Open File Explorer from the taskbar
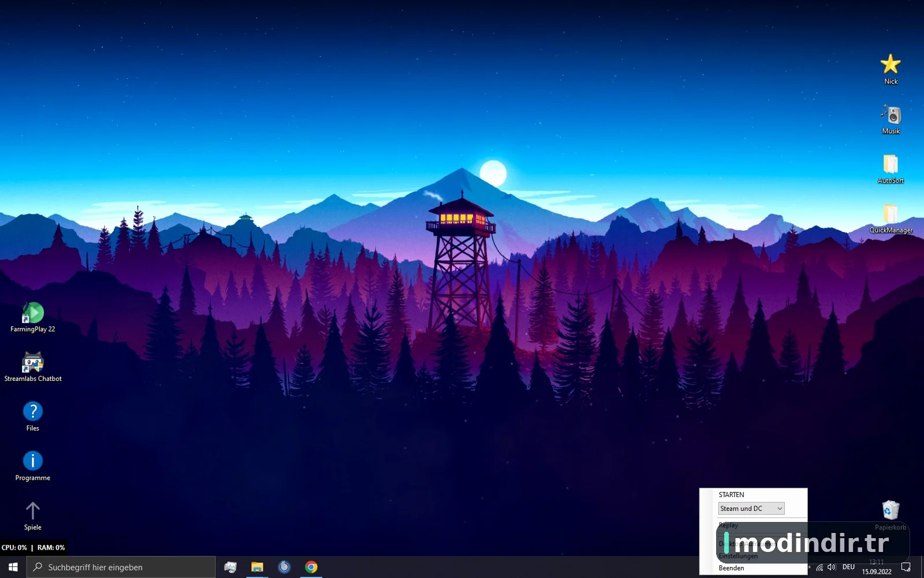The height and width of the screenshot is (578, 924). click(257, 567)
